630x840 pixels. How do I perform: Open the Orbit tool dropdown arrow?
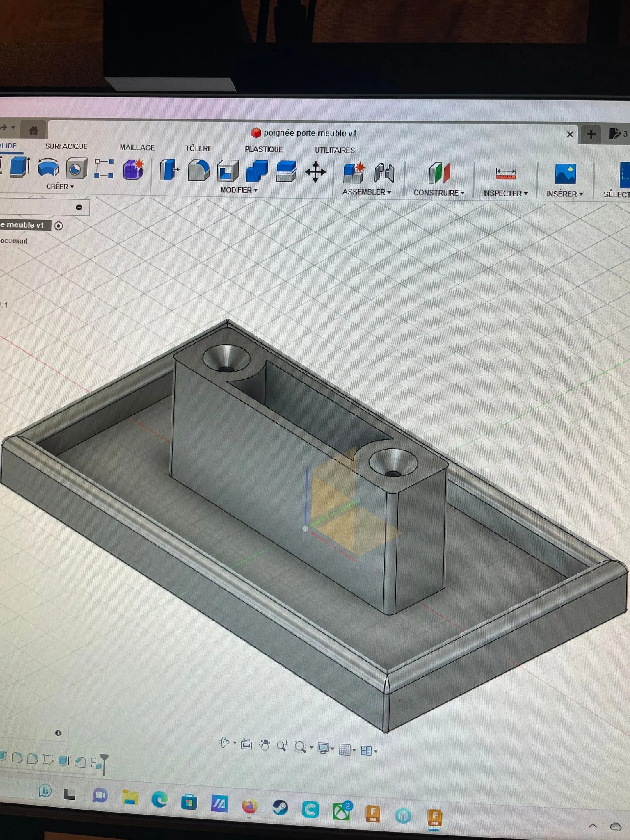click(x=235, y=743)
